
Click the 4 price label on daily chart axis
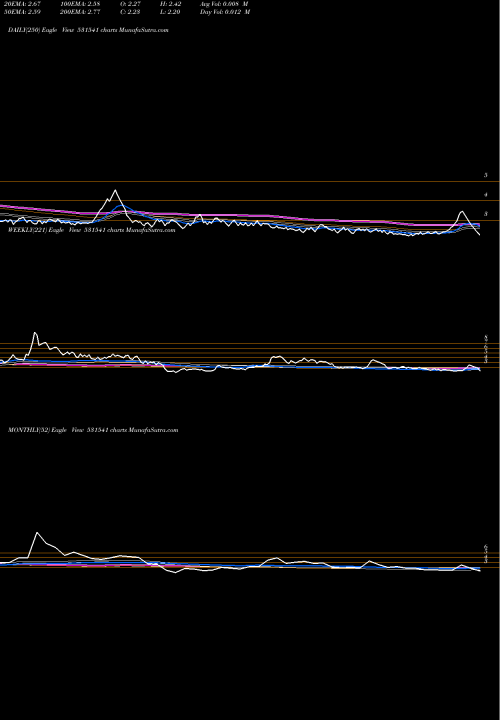[x=485, y=195]
